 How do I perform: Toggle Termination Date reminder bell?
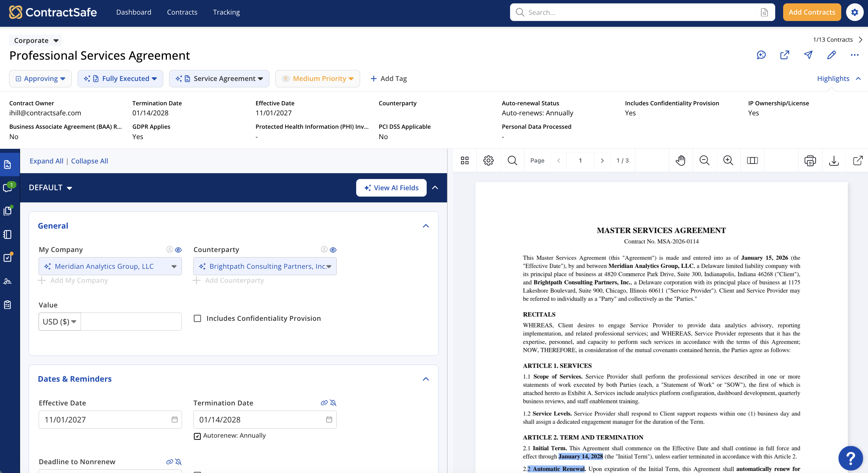[x=333, y=403]
